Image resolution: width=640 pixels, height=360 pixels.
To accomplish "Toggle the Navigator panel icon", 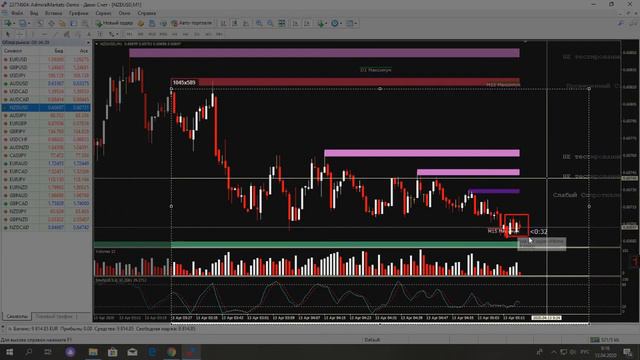I will click(x=62, y=23).
